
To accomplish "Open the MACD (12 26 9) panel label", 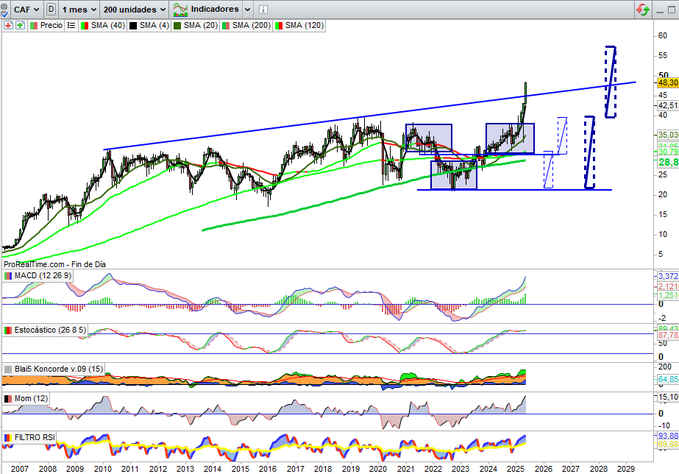I will pyautogui.click(x=43, y=276).
